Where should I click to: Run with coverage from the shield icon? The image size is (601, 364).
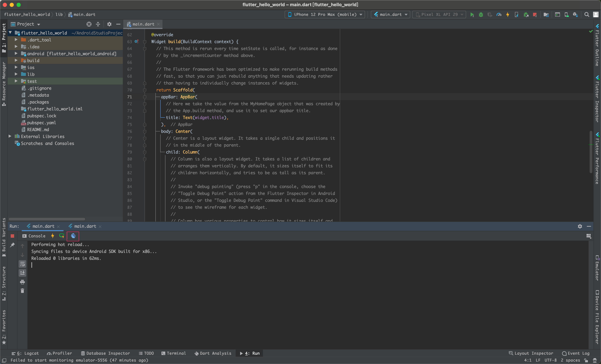490,15
